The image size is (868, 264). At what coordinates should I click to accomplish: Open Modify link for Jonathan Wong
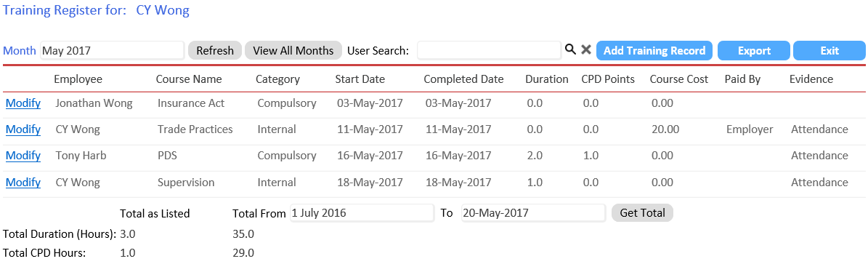tap(23, 103)
